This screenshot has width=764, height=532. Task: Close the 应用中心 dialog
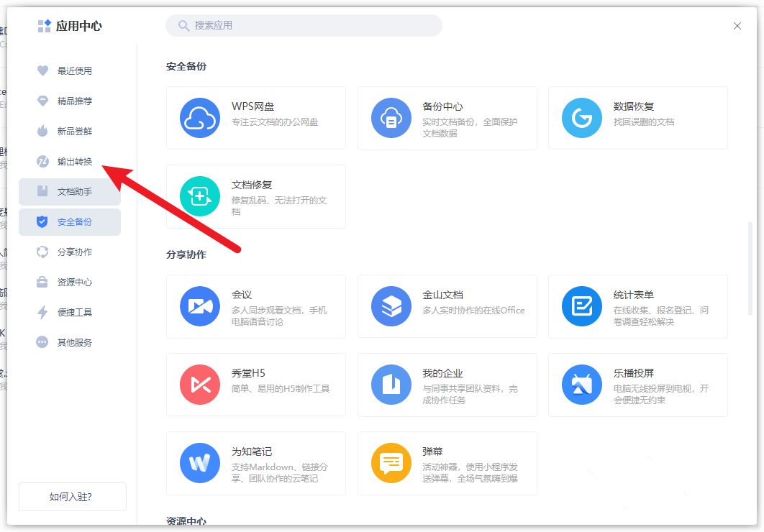pos(737,26)
